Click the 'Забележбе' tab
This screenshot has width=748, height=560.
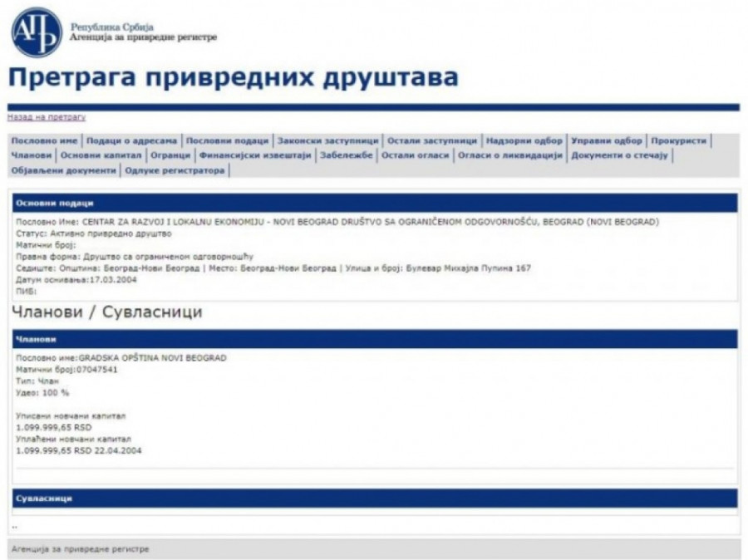(x=346, y=155)
